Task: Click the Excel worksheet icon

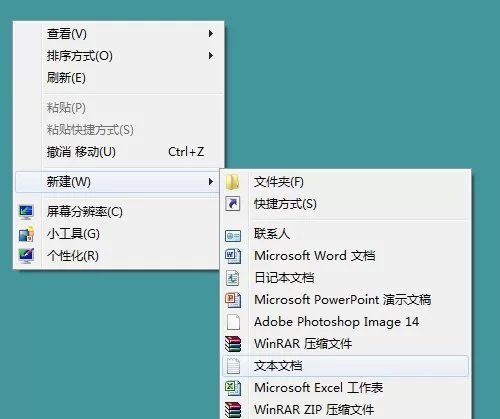Action: [233, 388]
